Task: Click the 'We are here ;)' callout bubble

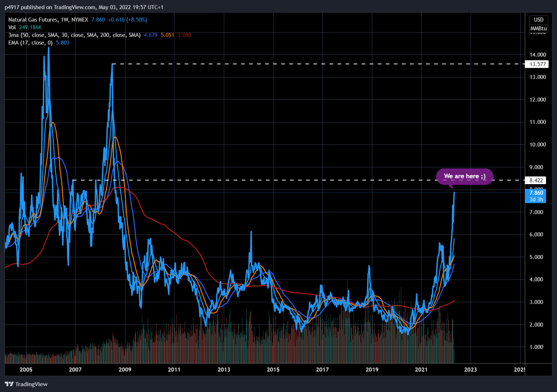Action: (464, 176)
